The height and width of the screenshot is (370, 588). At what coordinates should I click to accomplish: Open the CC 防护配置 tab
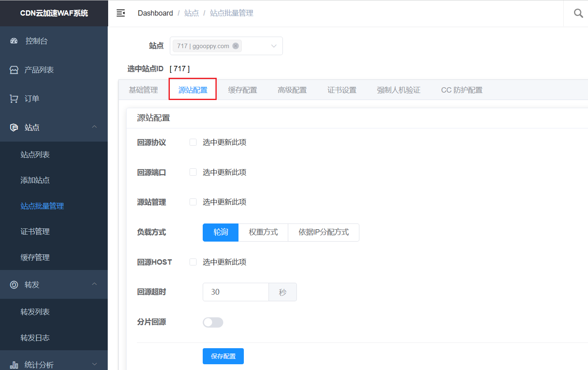461,90
